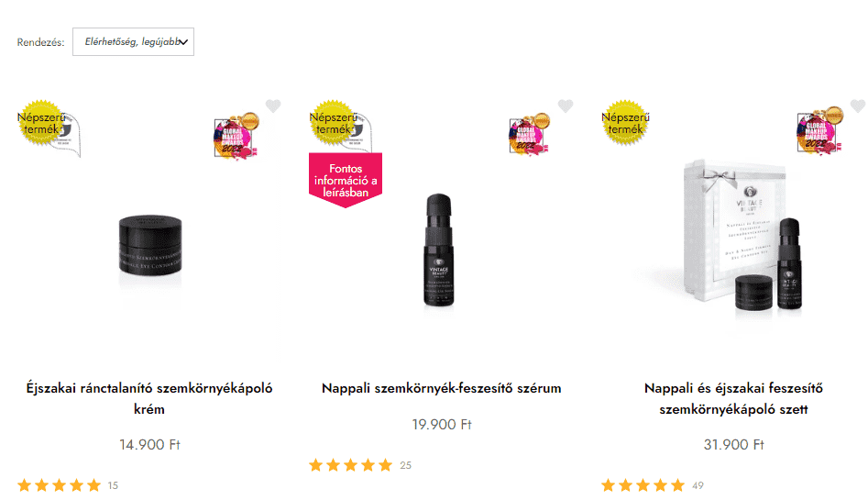Open Éjszakai ránctalanító szemkörnyékápoló krém product link

click(x=149, y=398)
